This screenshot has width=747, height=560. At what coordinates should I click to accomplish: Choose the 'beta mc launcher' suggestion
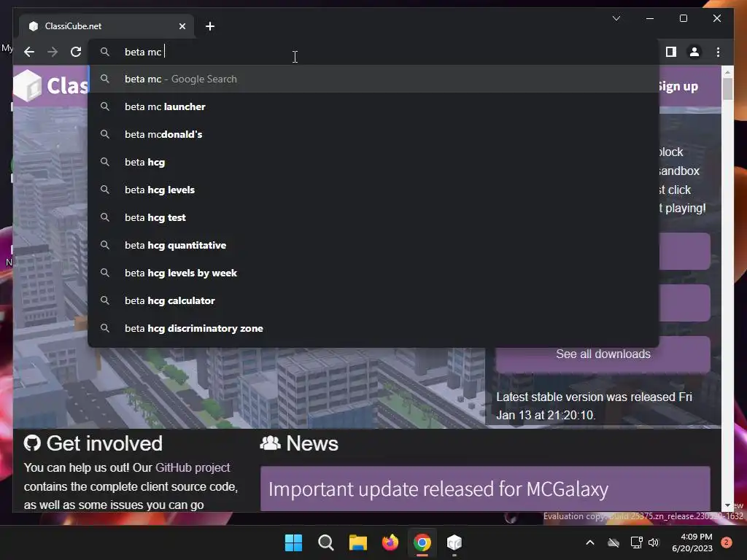pyautogui.click(x=373, y=106)
